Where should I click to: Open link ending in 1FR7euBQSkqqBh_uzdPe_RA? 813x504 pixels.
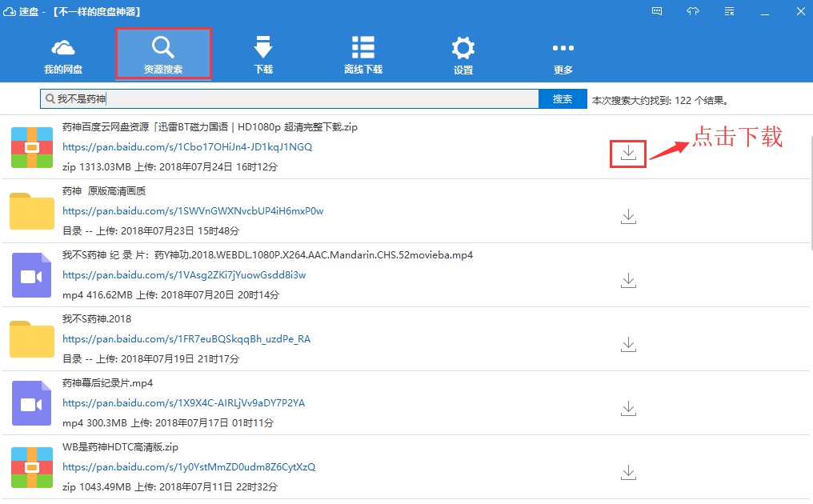[x=186, y=339]
